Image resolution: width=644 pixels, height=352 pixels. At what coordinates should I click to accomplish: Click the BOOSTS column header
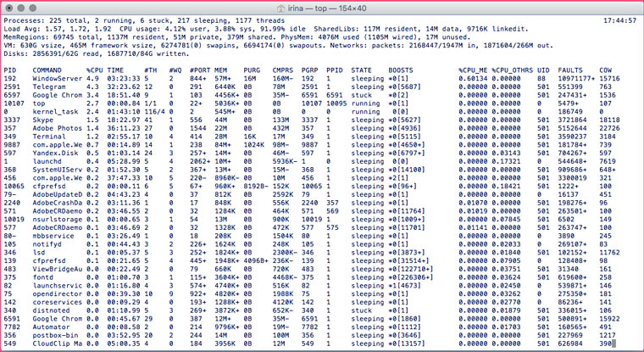pyautogui.click(x=401, y=70)
